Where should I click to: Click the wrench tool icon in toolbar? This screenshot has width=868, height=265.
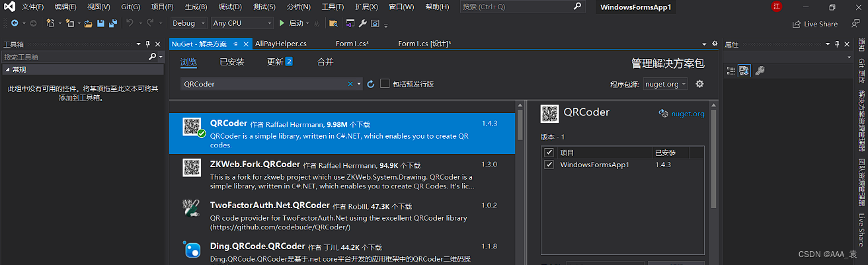pyautogui.click(x=363, y=23)
